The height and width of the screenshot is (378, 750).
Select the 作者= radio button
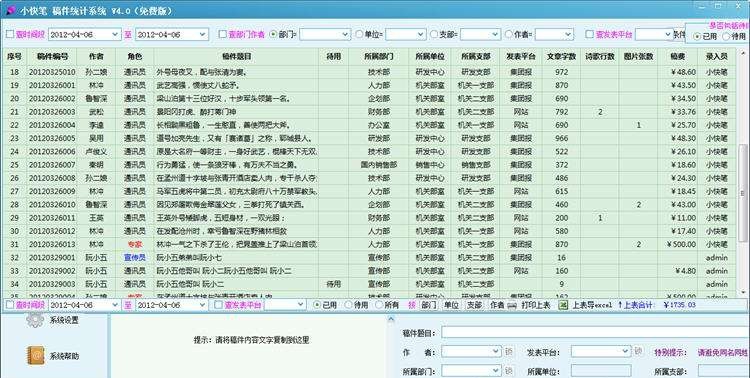[509, 34]
